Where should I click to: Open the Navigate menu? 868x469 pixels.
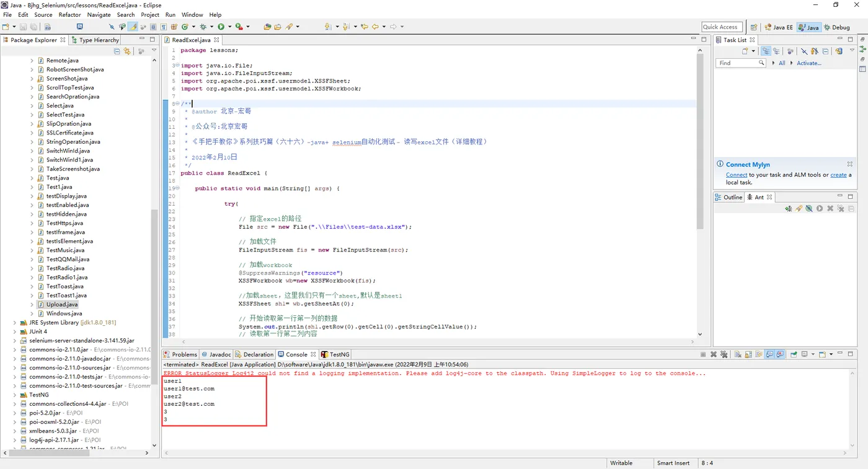(99, 15)
